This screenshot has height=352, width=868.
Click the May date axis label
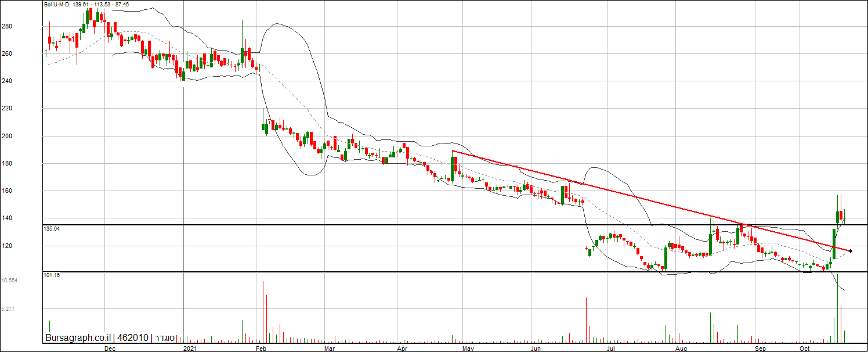[469, 349]
